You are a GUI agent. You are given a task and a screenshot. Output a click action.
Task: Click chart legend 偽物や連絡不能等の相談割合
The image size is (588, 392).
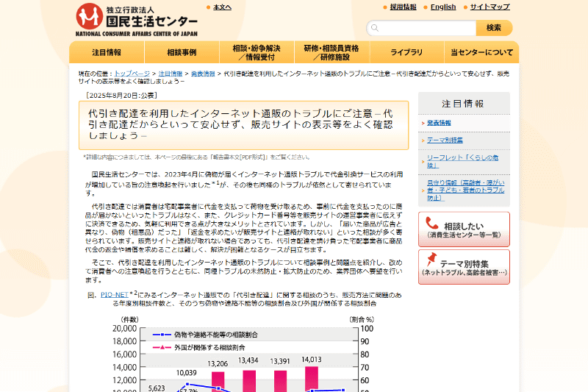click(x=205, y=335)
